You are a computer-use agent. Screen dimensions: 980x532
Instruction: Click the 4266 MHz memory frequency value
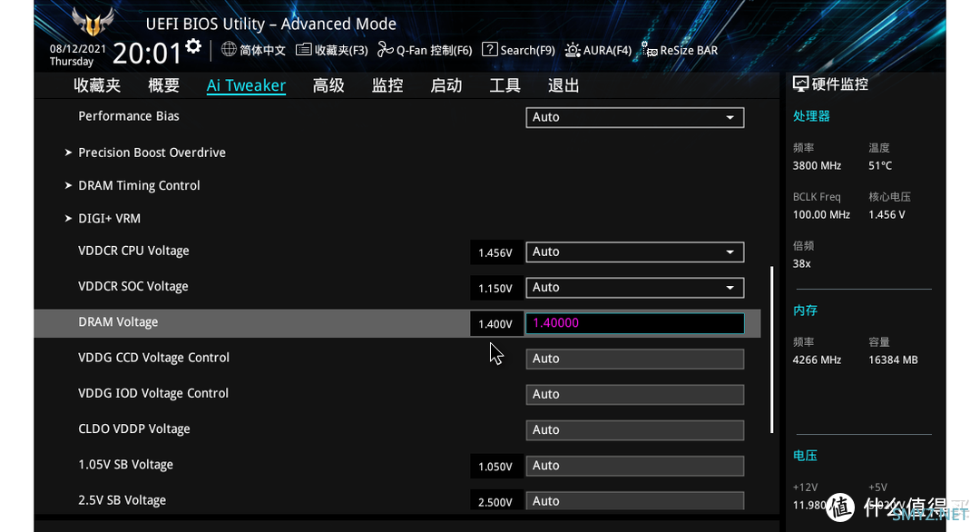[817, 360]
